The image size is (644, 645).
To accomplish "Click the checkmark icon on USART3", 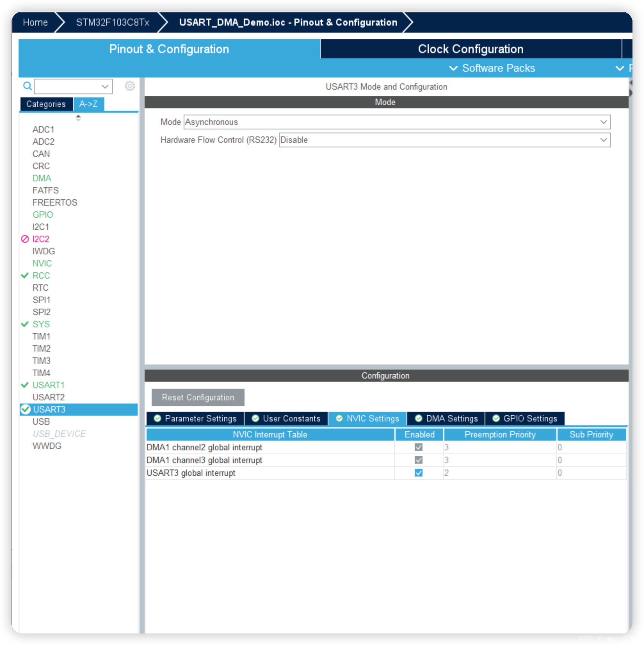I will coord(25,409).
